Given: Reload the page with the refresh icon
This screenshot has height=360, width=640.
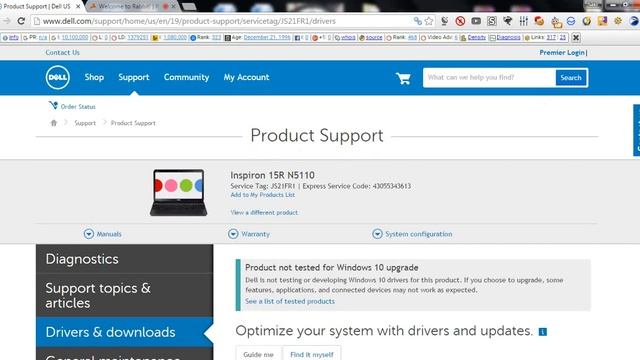Looking at the screenshot, I should pos(21,21).
